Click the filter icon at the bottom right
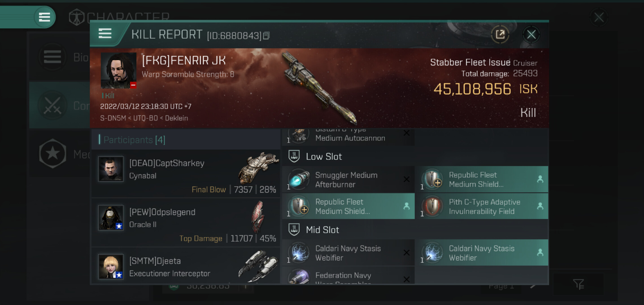 point(578,284)
